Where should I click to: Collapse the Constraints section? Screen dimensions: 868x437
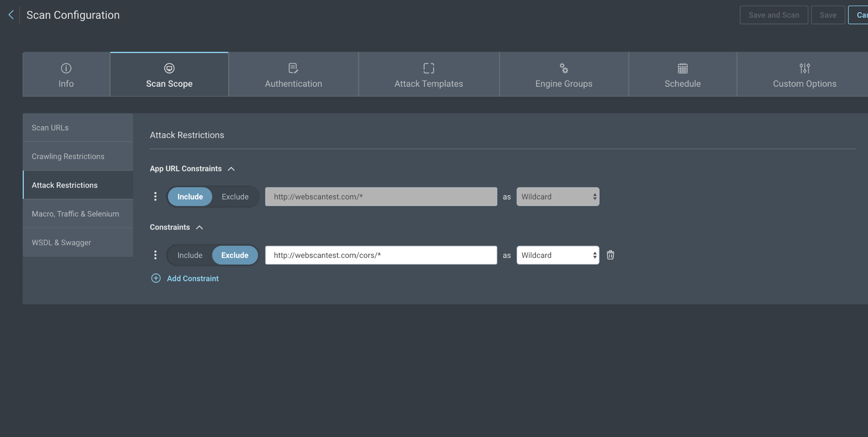tap(199, 227)
